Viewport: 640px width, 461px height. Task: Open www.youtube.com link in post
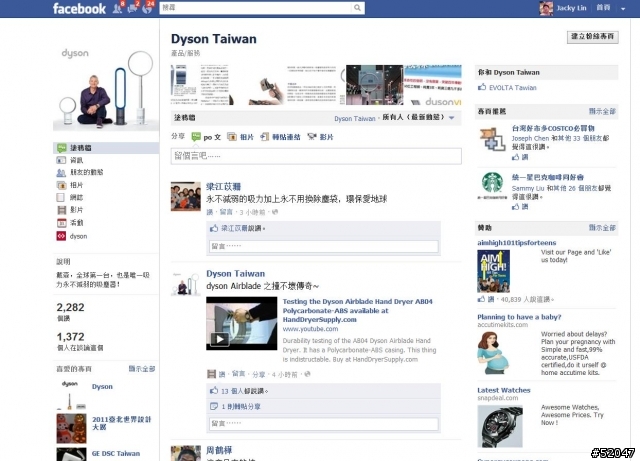pos(310,329)
